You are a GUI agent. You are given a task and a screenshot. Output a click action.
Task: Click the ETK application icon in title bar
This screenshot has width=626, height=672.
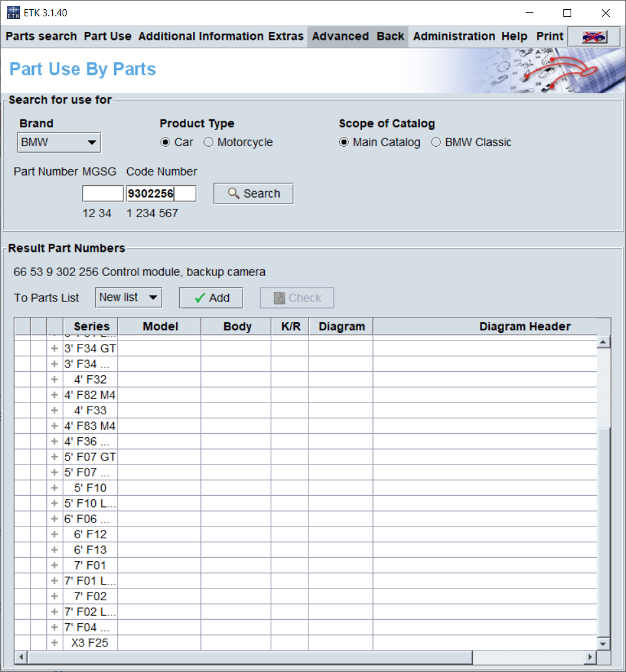pyautogui.click(x=13, y=13)
